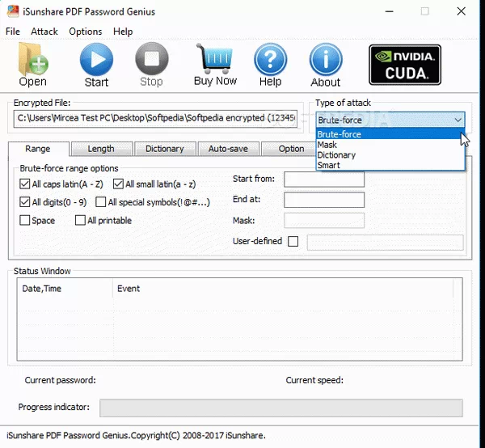Enable All special symbols checkbox
This screenshot has width=485, height=448.
[100, 201]
